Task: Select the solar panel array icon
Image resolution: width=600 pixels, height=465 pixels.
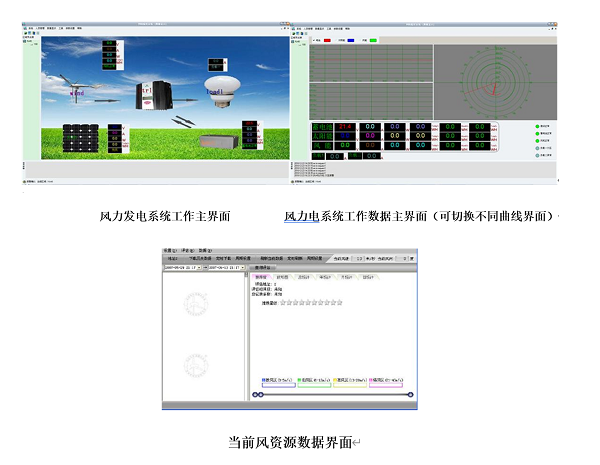Action: pos(81,139)
